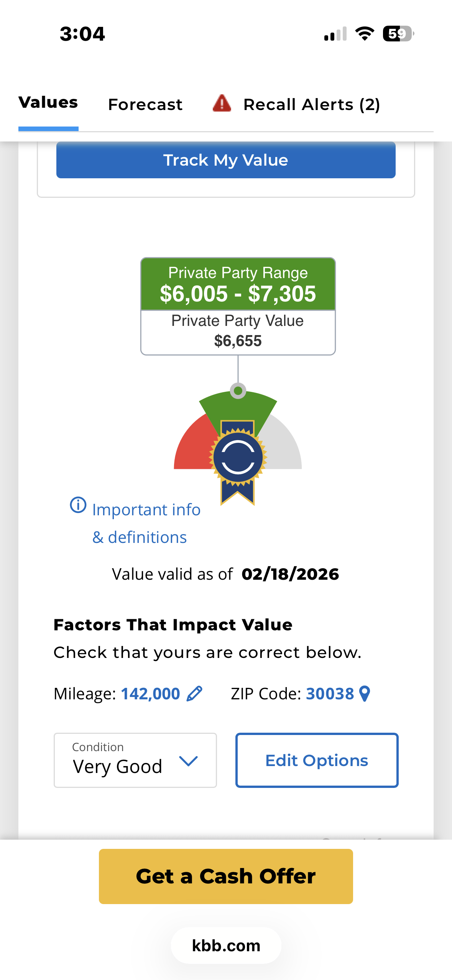Open Important info & definitions link
The image size is (452, 980).
[146, 523]
